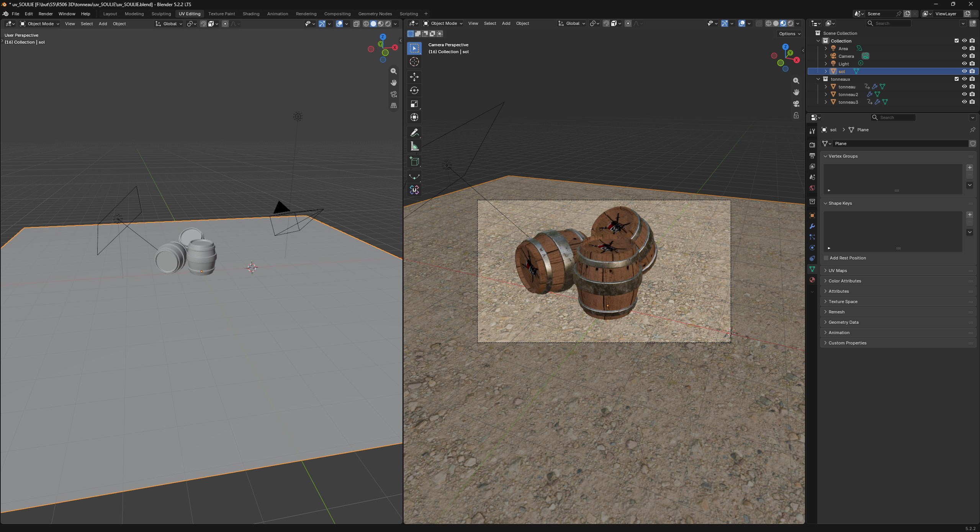This screenshot has width=980, height=532.
Task: Open the Object properties tab
Action: pyautogui.click(x=812, y=215)
